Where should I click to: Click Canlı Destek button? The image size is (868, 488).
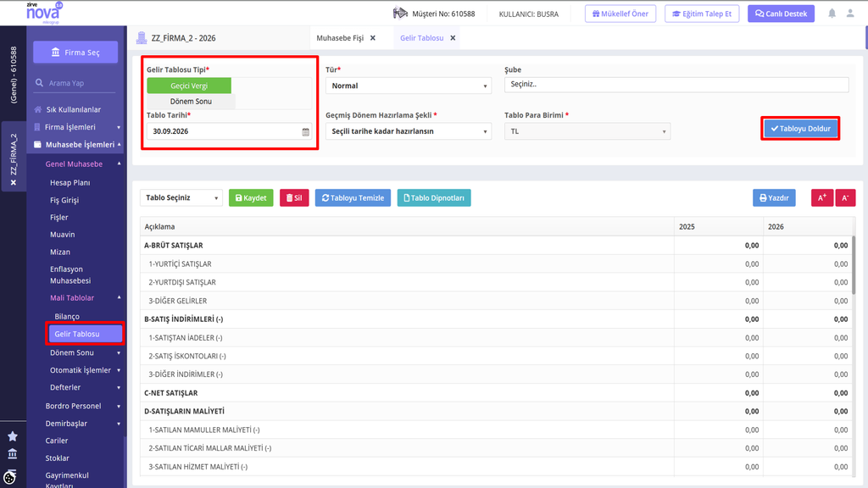coord(781,14)
